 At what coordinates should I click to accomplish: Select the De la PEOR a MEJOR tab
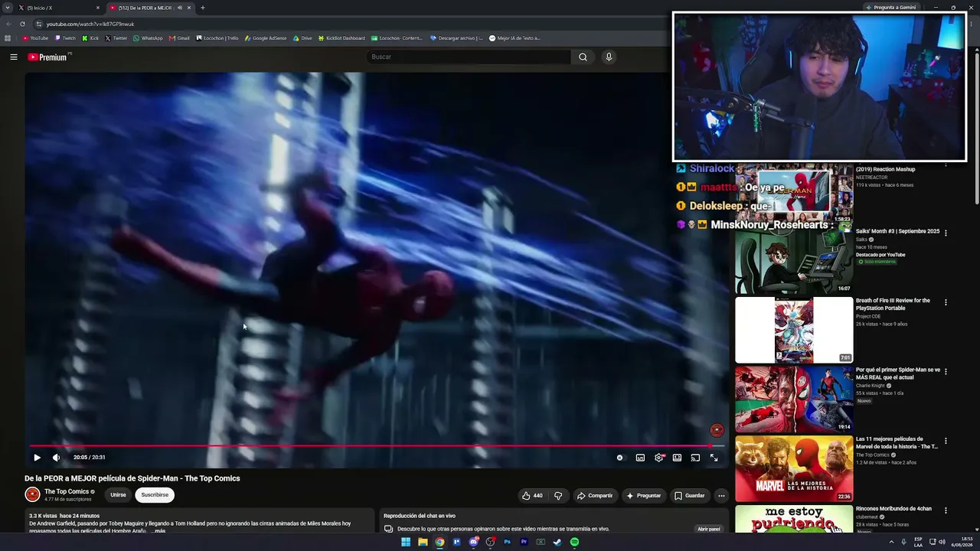[150, 8]
